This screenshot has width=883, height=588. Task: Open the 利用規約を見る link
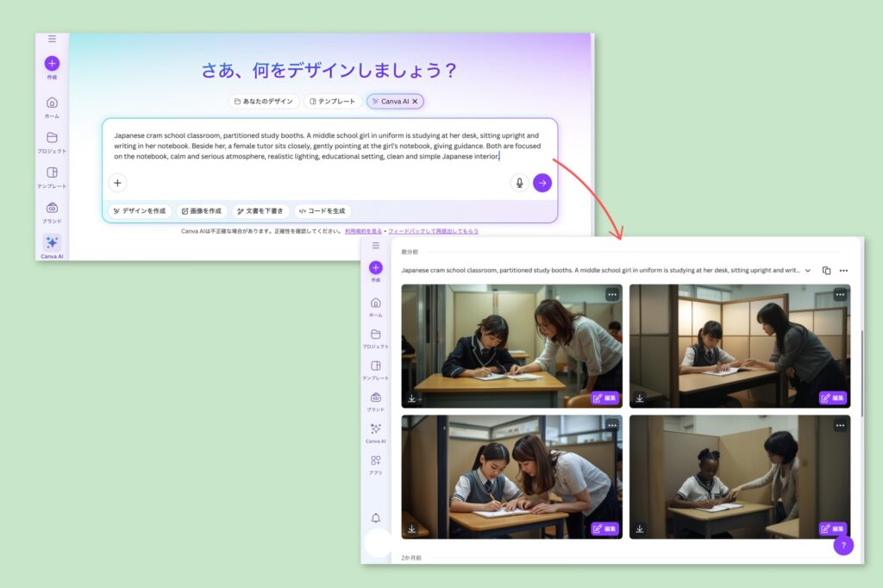click(364, 231)
